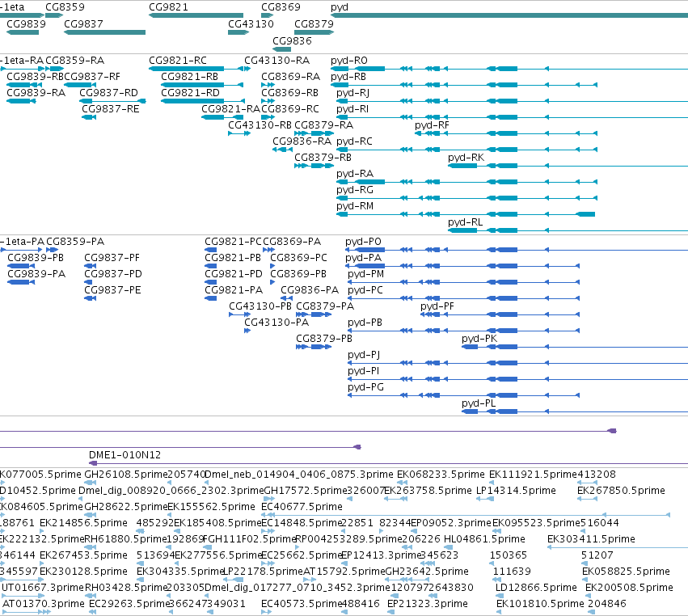Viewport: 688px width, 616px height.
Task: Select EST EK214856.5prime
Action: pos(83,523)
